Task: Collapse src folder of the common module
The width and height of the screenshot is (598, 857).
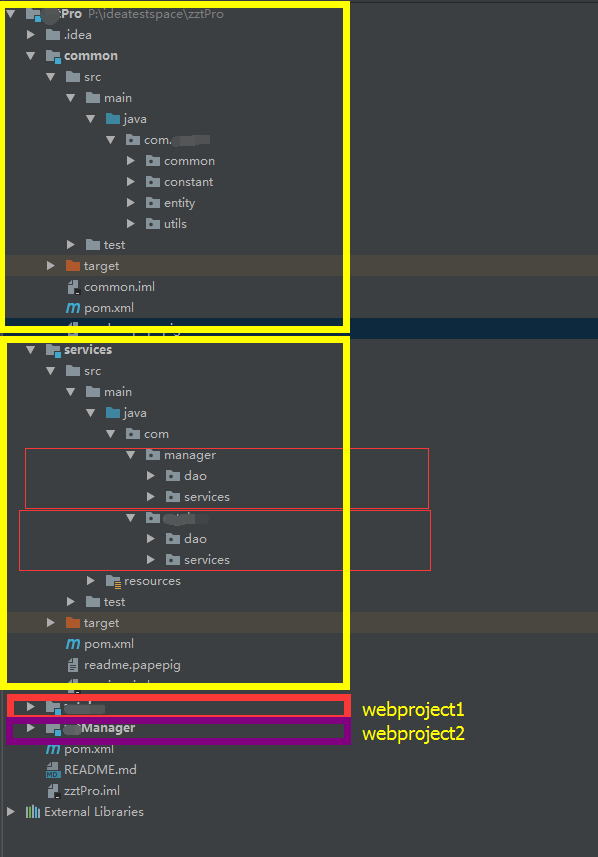Action: [51, 77]
